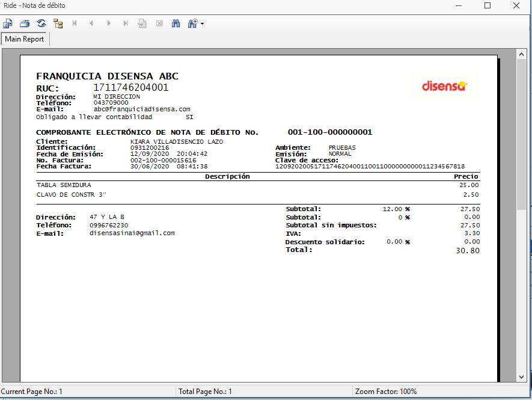
Task: Go to the previous report page
Action: click(x=91, y=23)
